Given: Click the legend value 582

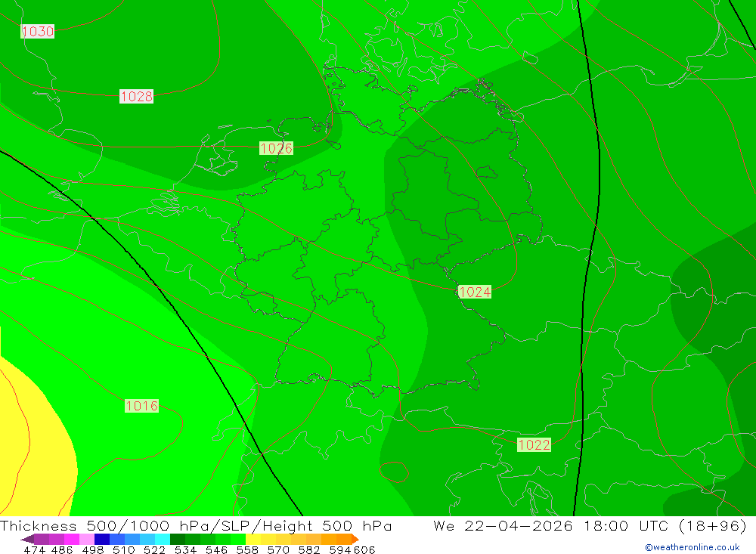Looking at the screenshot, I should [308, 549].
